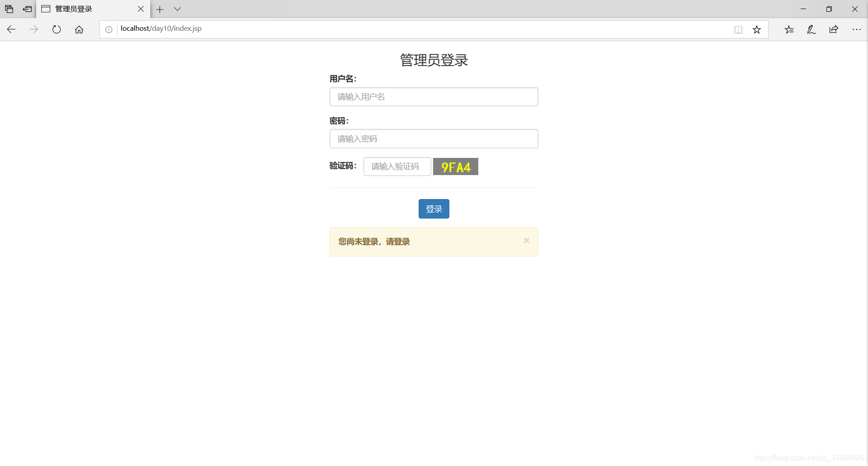Click the address bar URL localhost/day10/index.jsp

tap(161, 29)
